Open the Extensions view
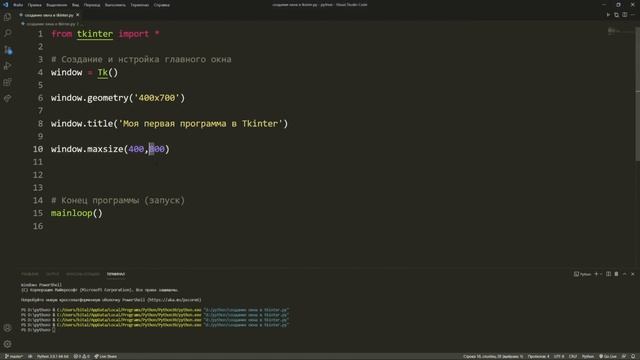Viewport: 640px width, 360px height. [x=7, y=82]
